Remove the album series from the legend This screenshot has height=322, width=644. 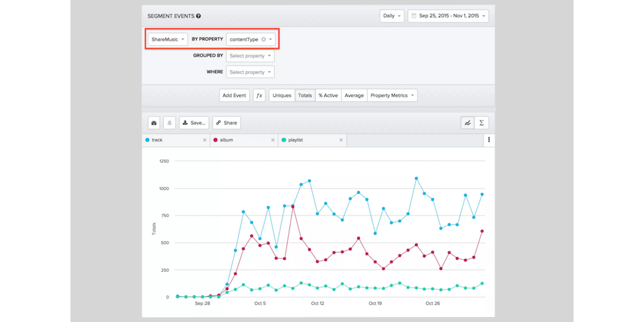[x=272, y=140]
